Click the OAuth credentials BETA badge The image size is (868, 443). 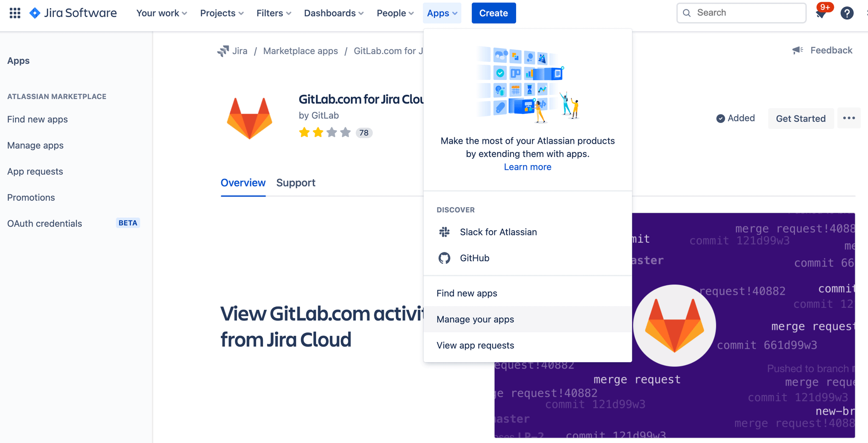(x=128, y=223)
